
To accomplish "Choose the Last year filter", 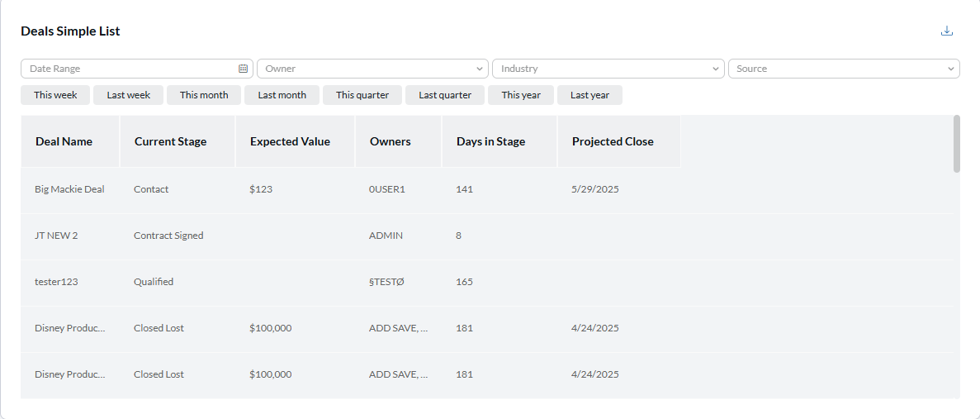I will point(589,95).
